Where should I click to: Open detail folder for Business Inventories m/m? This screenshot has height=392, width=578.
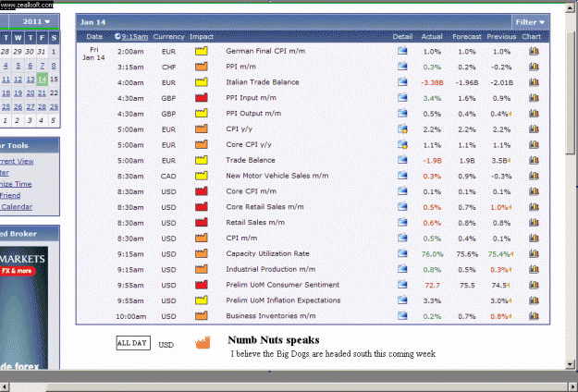[x=402, y=316]
